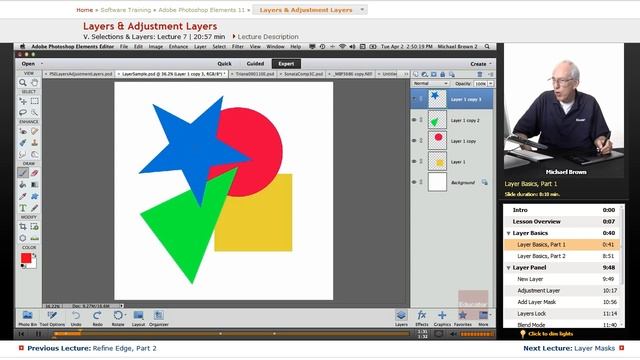Open the Effects panel

coord(422,318)
